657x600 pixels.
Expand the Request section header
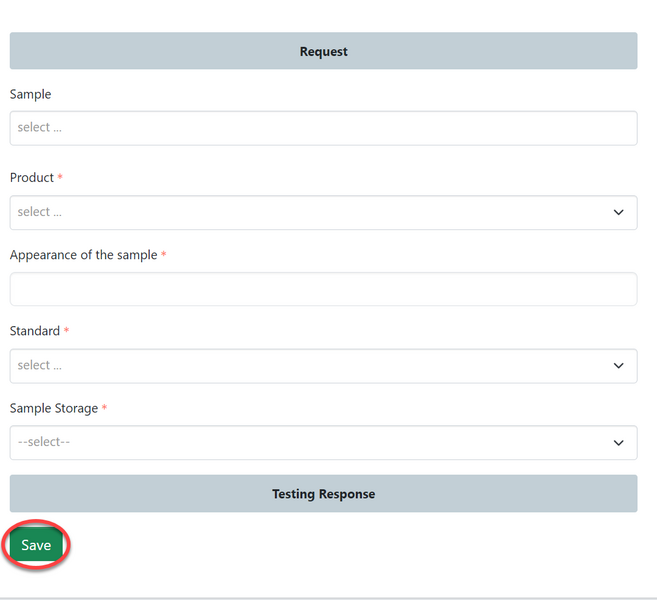coord(323,51)
